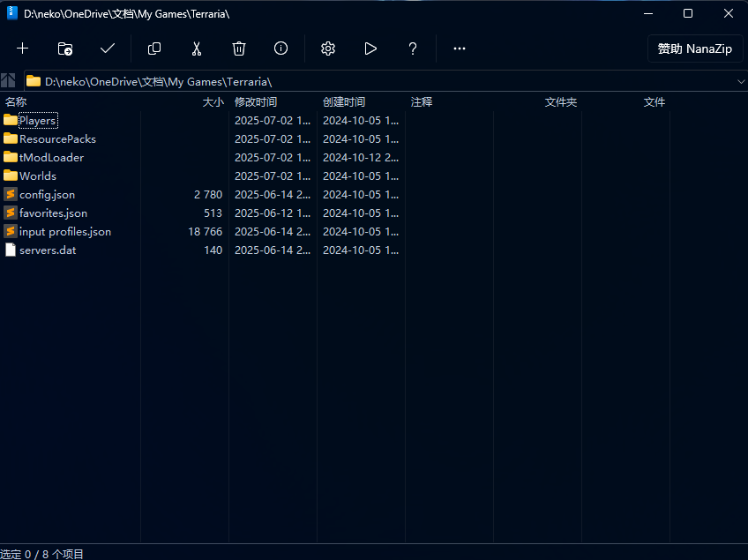The height and width of the screenshot is (560, 748).
Task: Click the Extract archive folder icon
Action: click(x=65, y=49)
